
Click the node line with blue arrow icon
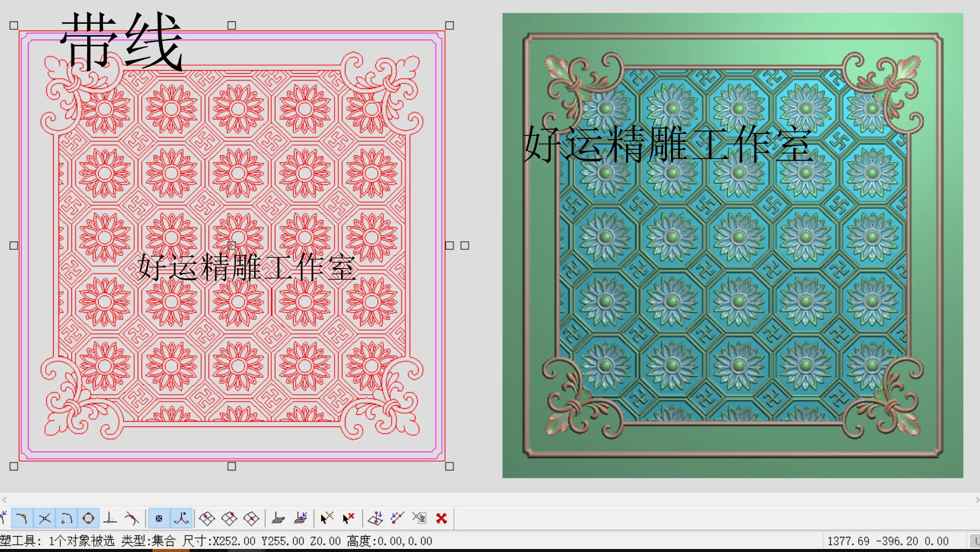397,518
